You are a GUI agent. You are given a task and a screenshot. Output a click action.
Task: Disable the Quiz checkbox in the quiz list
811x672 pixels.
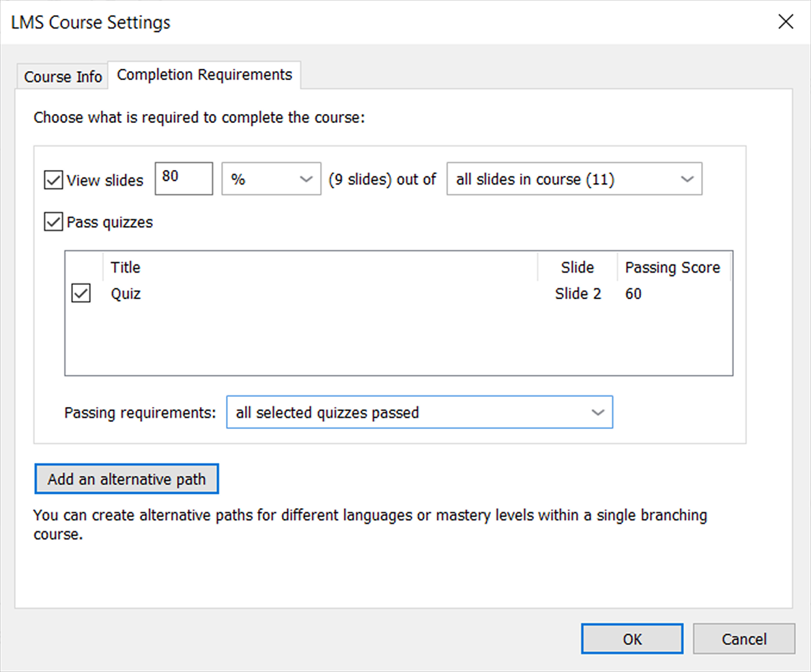pyautogui.click(x=81, y=292)
